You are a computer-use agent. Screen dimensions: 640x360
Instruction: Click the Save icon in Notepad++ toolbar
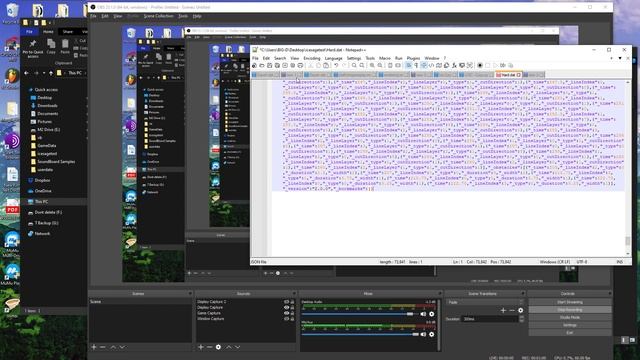coord(269,65)
